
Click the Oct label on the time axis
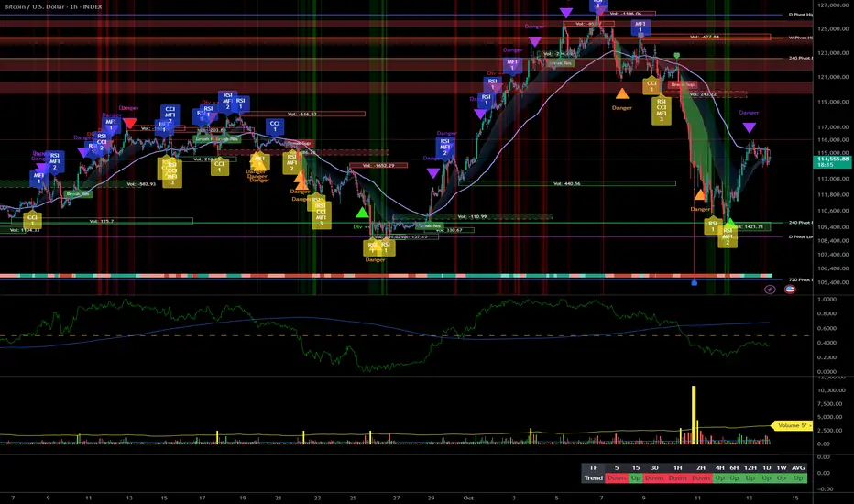[468, 498]
